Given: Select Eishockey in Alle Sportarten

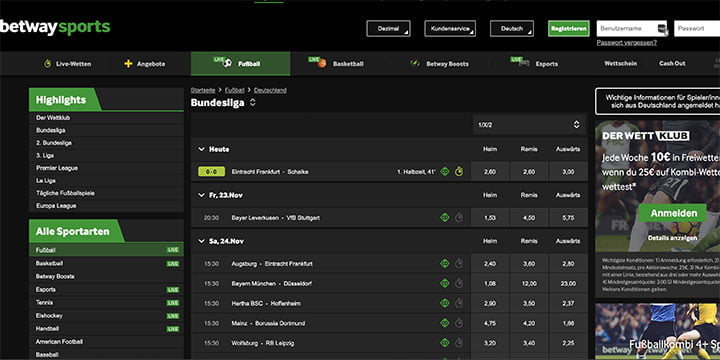Looking at the screenshot, I should click(x=106, y=316).
